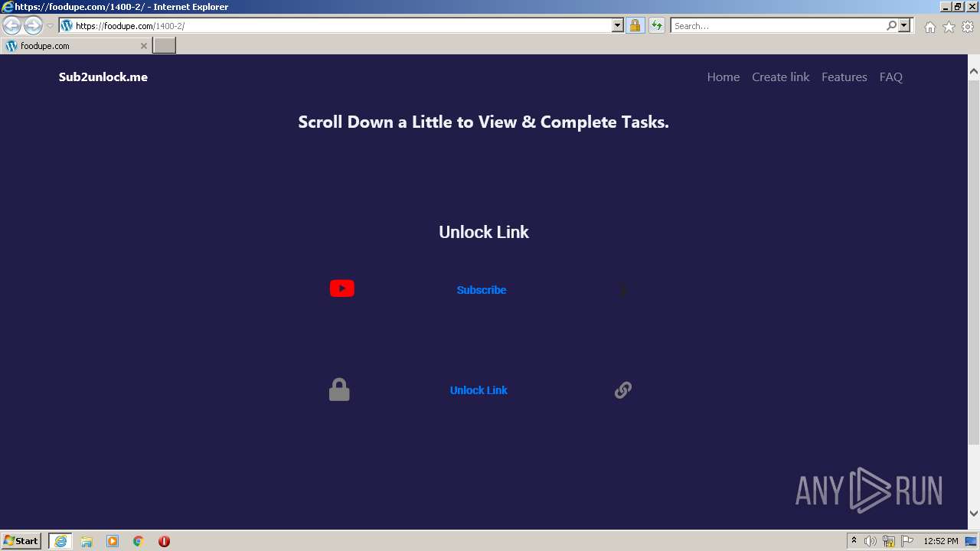Screen dimensions: 980x551
Task: Open the Create link menu item
Action: coord(780,77)
